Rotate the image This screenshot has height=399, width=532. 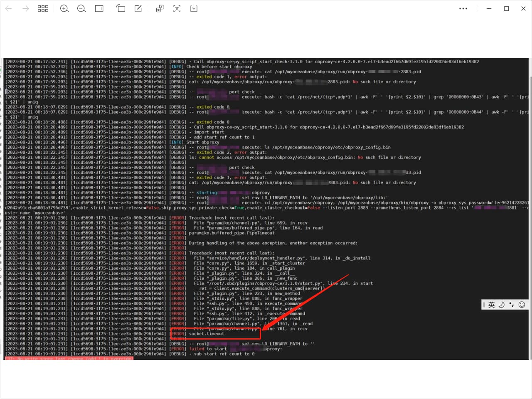pyautogui.click(x=121, y=8)
